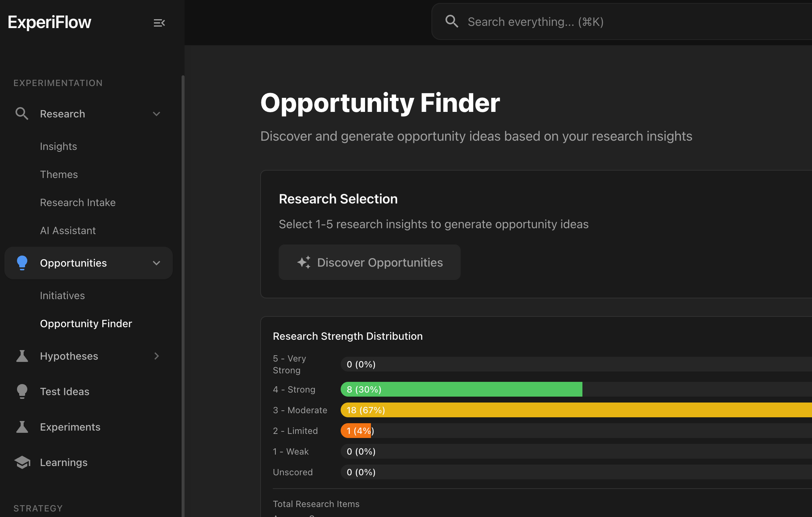Click the flask icon next to Experiments
This screenshot has height=517, width=812.
point(22,427)
